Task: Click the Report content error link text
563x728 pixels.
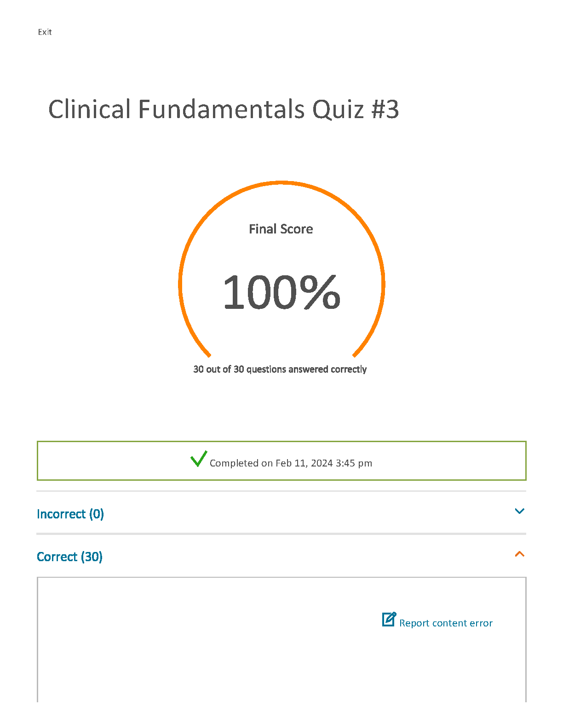Action: 446,623
